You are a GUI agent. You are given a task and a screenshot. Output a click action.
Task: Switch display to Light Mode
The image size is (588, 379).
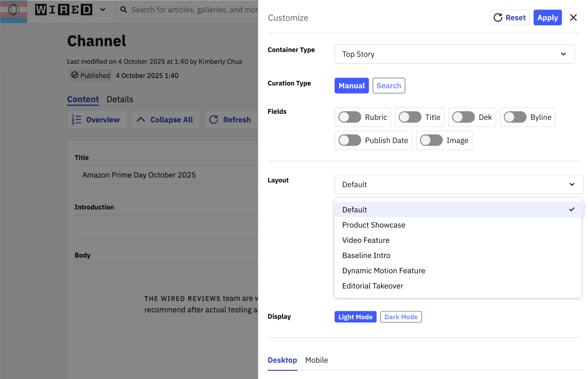click(x=356, y=317)
